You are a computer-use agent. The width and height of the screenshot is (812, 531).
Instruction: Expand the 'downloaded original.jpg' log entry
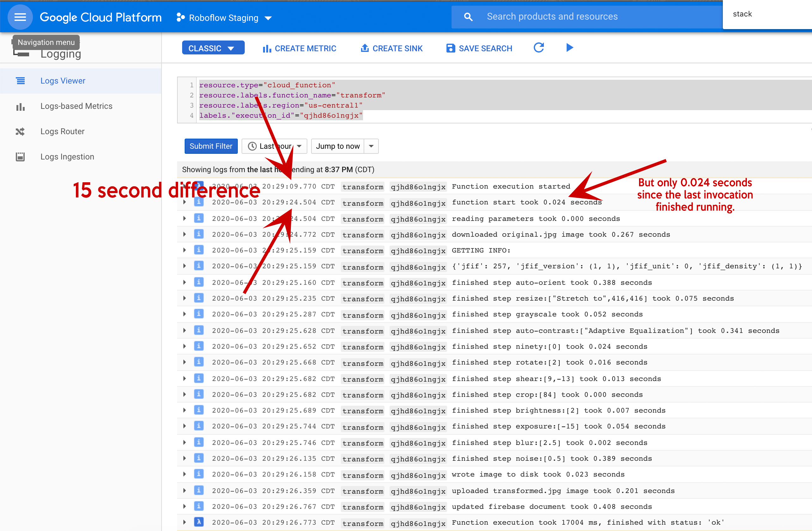coord(185,234)
